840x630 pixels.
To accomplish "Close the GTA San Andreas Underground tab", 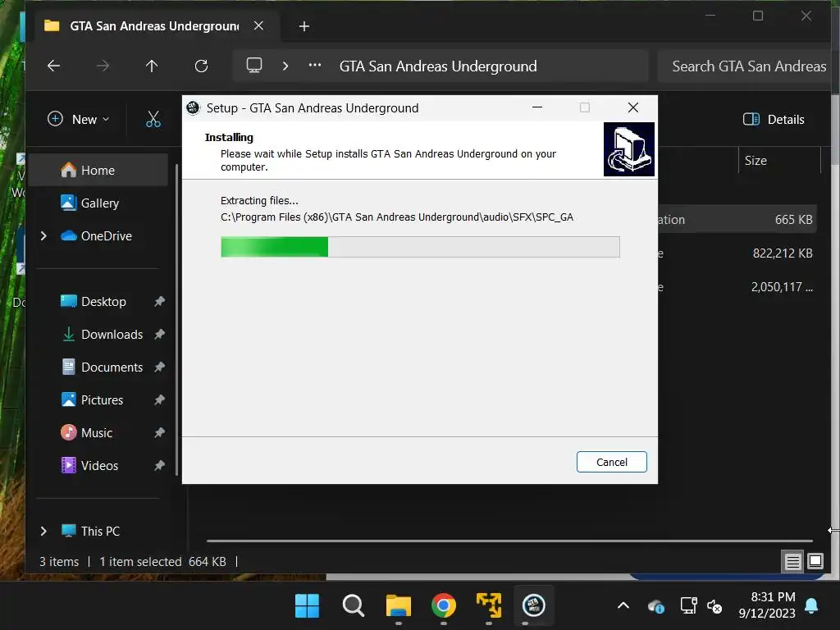I will (x=258, y=25).
